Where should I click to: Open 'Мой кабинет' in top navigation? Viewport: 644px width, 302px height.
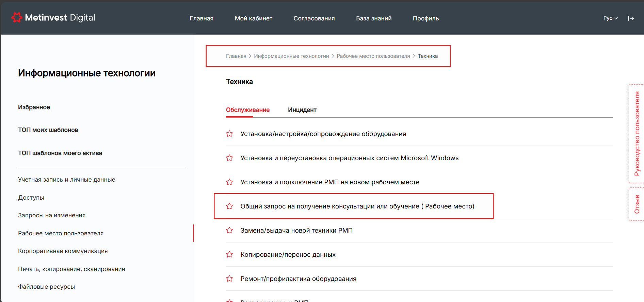pyautogui.click(x=253, y=18)
